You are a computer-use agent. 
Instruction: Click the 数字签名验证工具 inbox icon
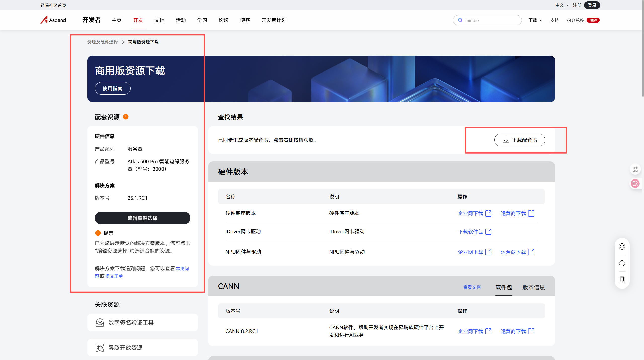click(x=100, y=322)
